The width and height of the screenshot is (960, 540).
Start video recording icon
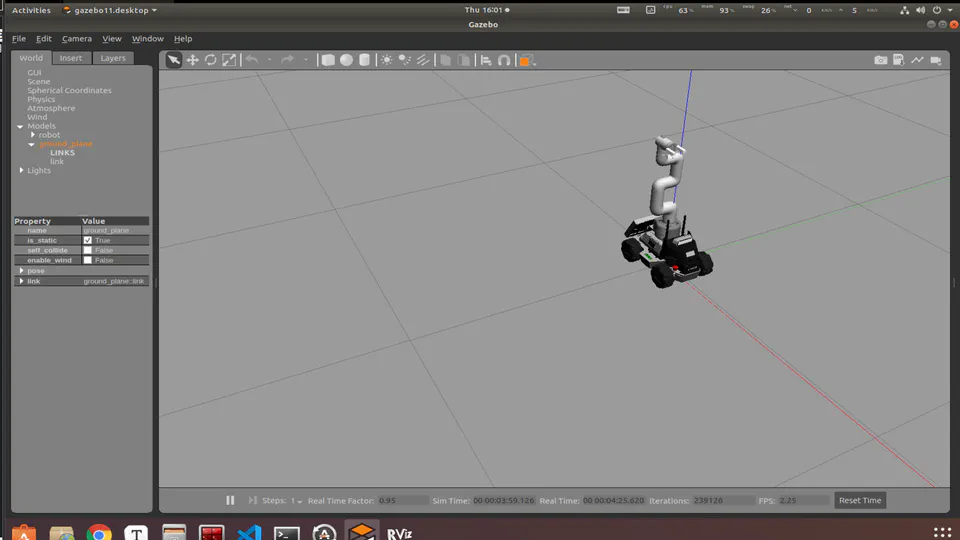pos(936,60)
